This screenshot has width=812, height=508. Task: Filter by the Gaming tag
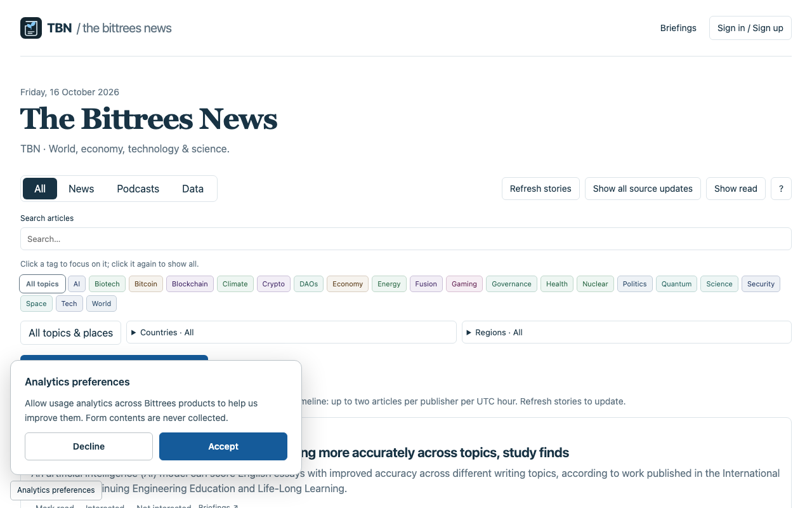click(464, 284)
